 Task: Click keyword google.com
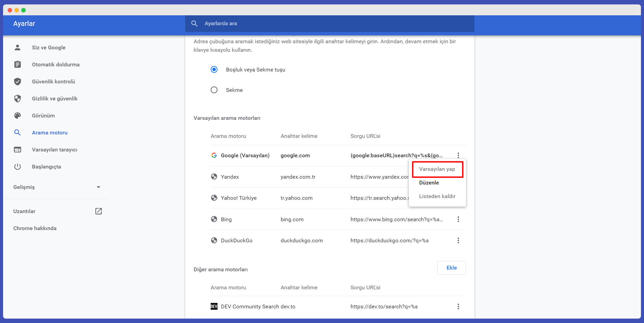[x=295, y=156]
